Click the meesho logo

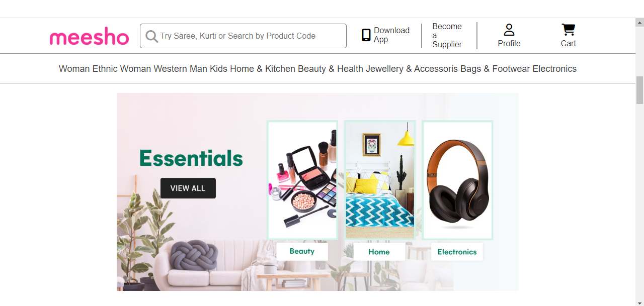(x=89, y=36)
